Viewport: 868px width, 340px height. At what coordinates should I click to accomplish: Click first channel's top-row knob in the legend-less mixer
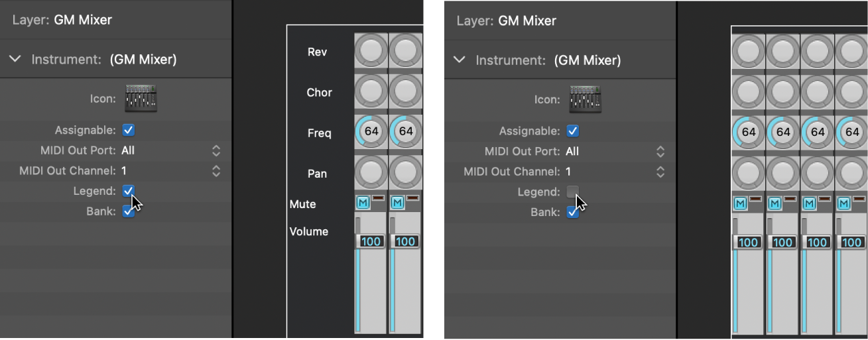point(749,51)
